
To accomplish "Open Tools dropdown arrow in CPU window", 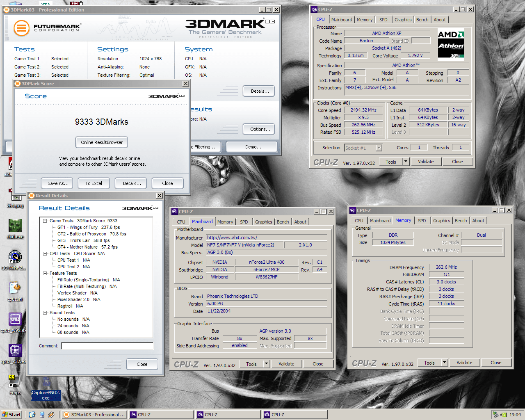I will (x=406, y=162).
